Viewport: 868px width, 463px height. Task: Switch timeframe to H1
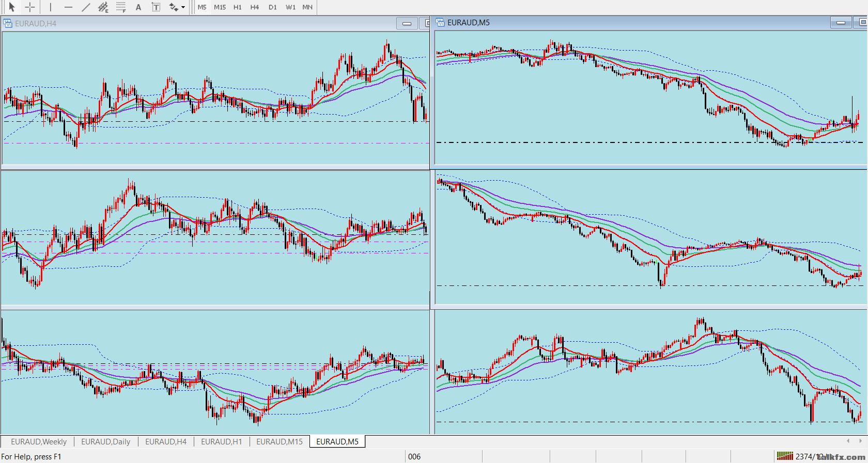pyautogui.click(x=238, y=7)
